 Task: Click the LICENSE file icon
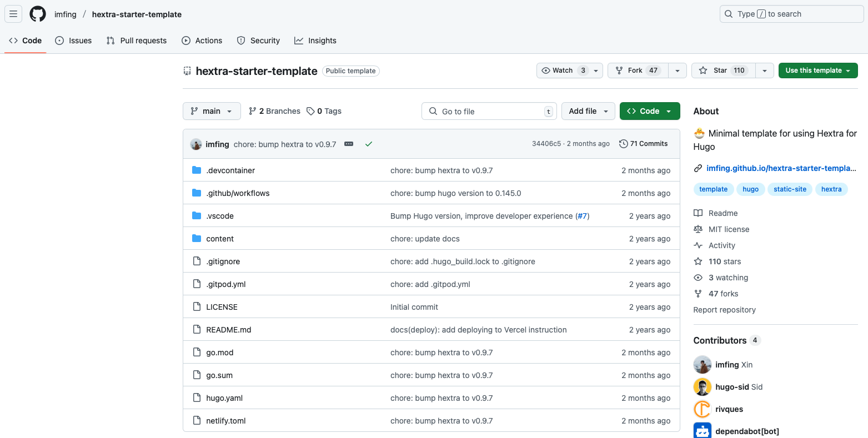tap(197, 306)
